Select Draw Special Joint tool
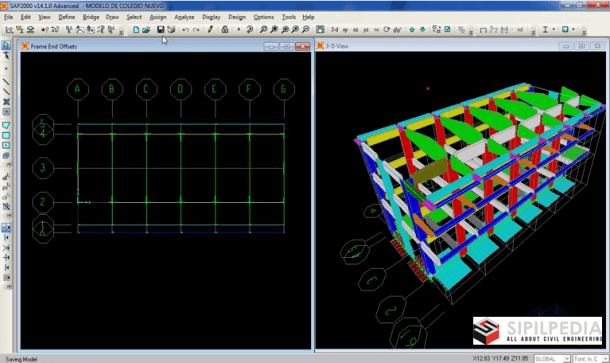The width and height of the screenshot is (610, 363). 6,69
